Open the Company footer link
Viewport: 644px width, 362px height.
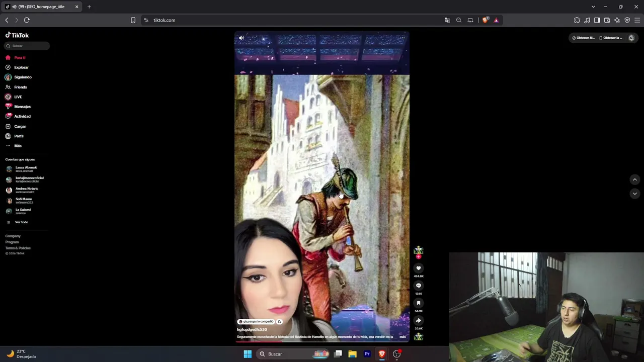[x=13, y=236]
